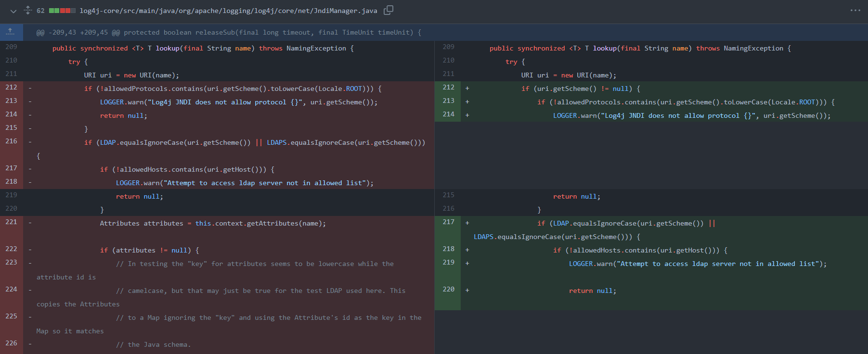Collapse the JndiManager.java file diff
Screen dimensions: 868x354
click(13, 11)
